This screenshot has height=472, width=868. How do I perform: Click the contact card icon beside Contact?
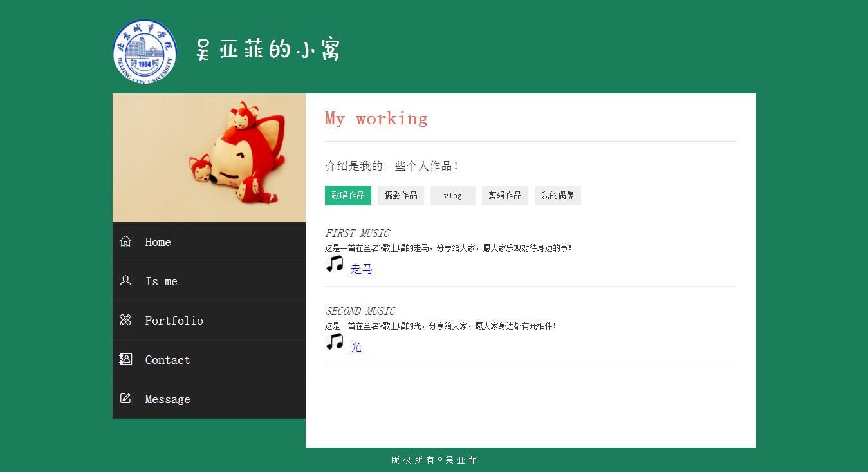[125, 359]
